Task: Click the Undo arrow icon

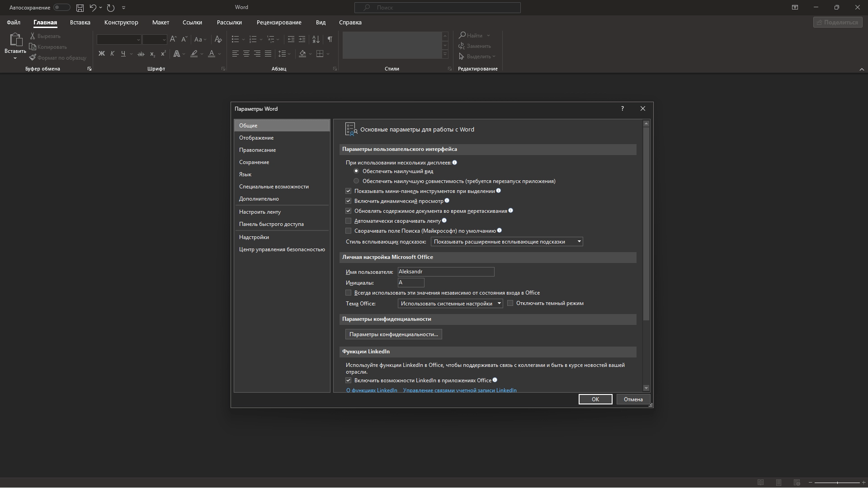Action: pyautogui.click(x=93, y=8)
